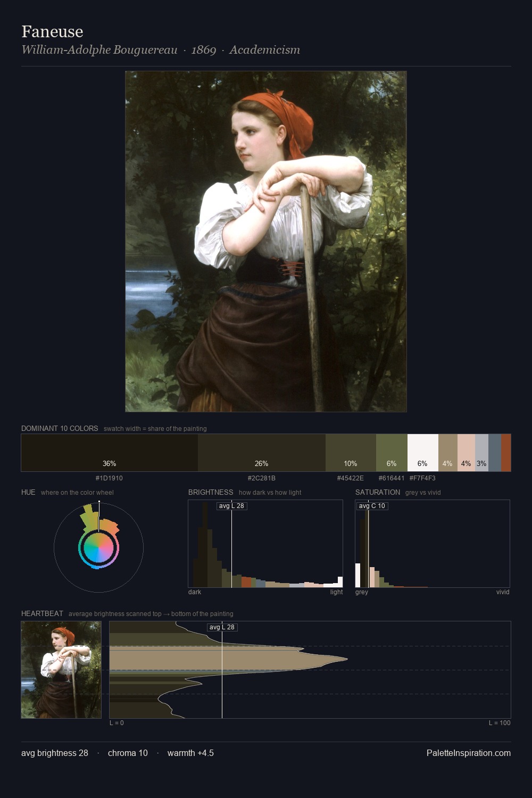532x798 pixels.
Task: Select the 26% olive-black swatch
Action: pyautogui.click(x=262, y=453)
